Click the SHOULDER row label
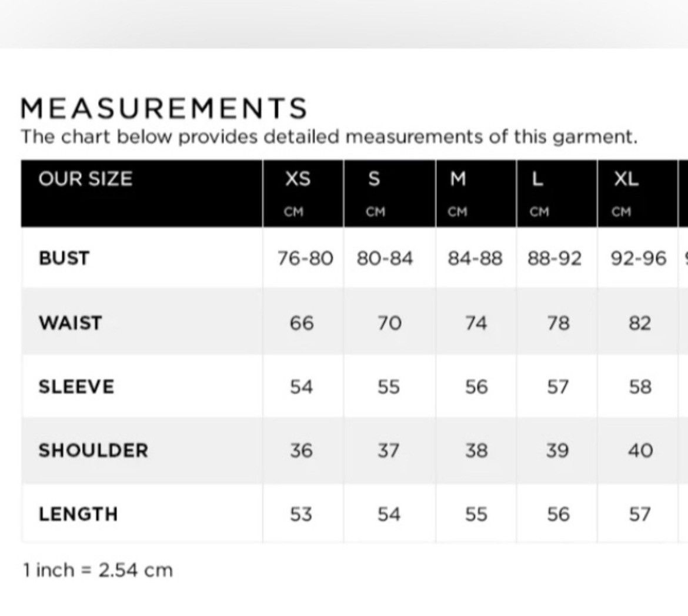Screen dimensions: 688x616 point(93,451)
